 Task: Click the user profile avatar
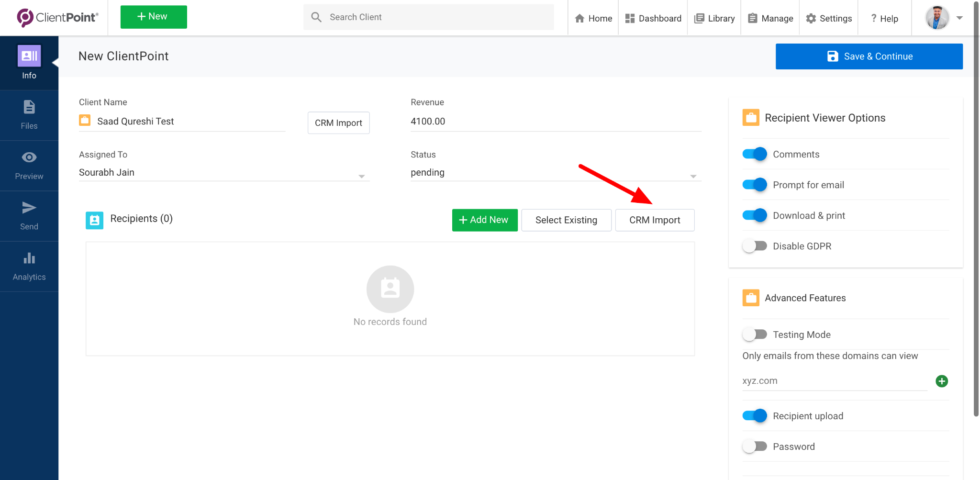tap(937, 18)
